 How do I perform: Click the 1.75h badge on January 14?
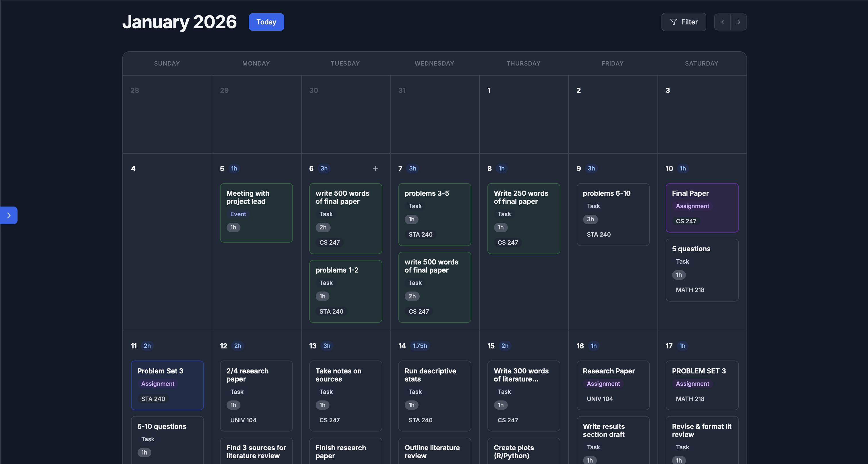[x=420, y=346]
